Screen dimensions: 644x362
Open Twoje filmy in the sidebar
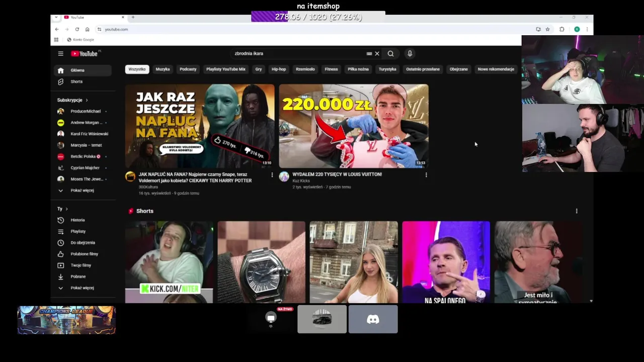(83, 265)
